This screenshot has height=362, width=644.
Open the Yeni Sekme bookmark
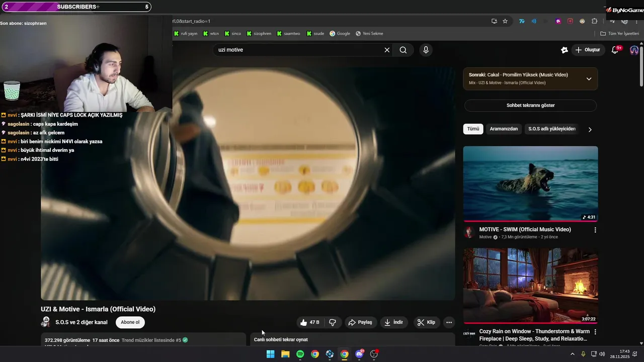pos(369,34)
